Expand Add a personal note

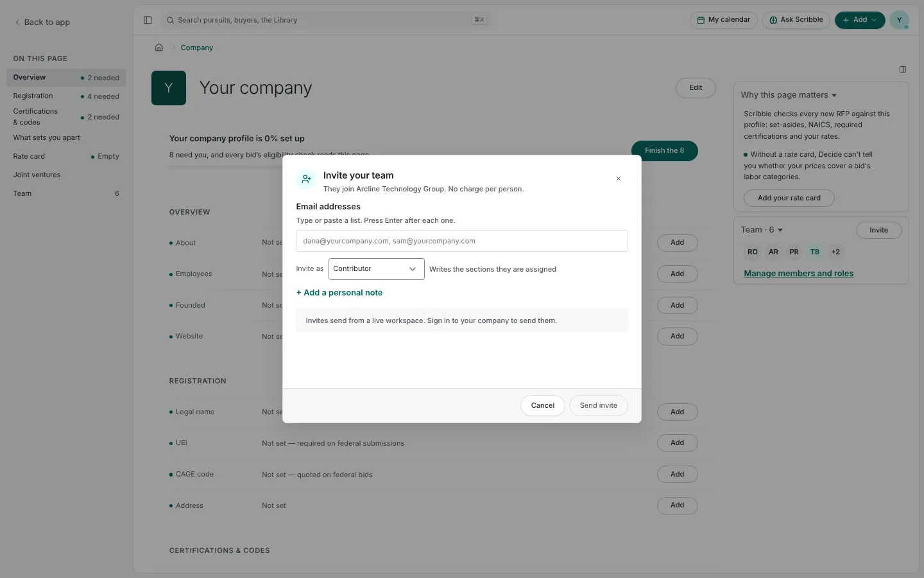coord(339,293)
